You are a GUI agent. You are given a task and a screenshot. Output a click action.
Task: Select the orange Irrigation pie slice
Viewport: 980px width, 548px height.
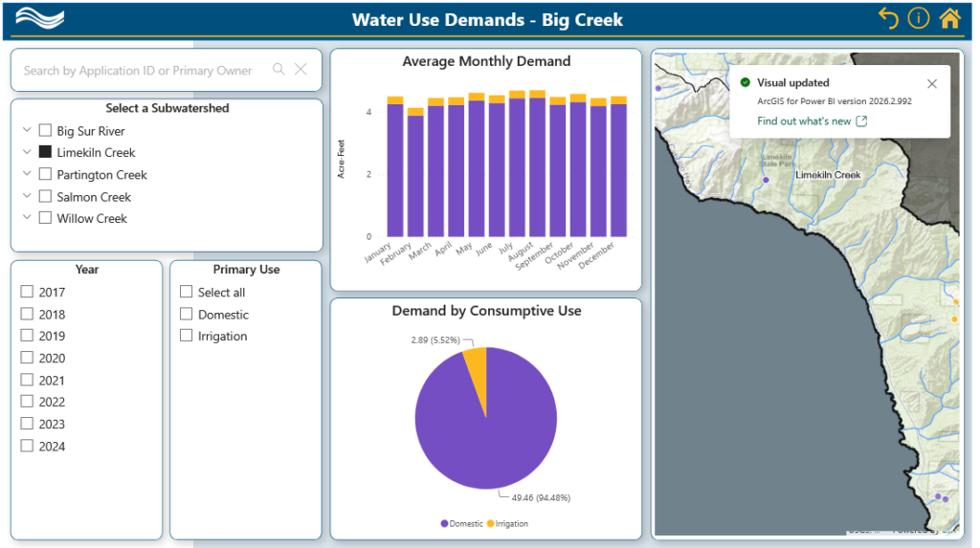477,368
